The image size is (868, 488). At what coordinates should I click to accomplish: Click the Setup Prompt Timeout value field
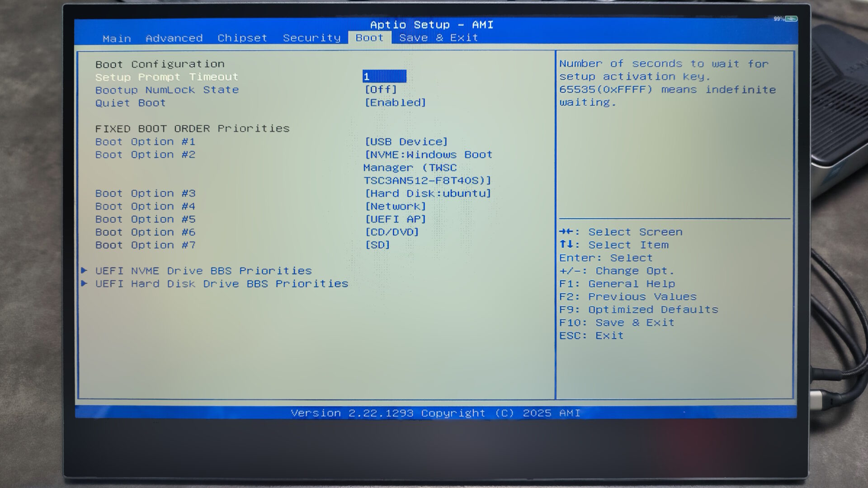pyautogui.click(x=384, y=77)
